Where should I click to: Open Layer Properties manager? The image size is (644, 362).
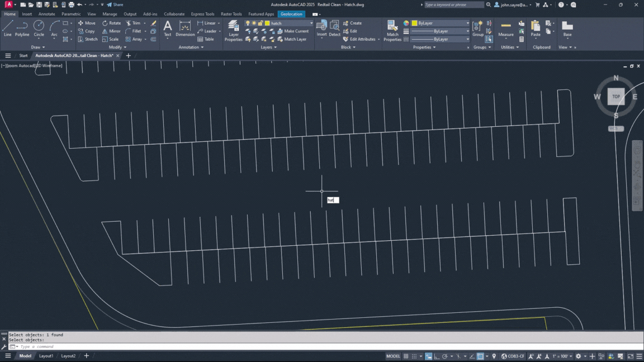[x=233, y=31]
